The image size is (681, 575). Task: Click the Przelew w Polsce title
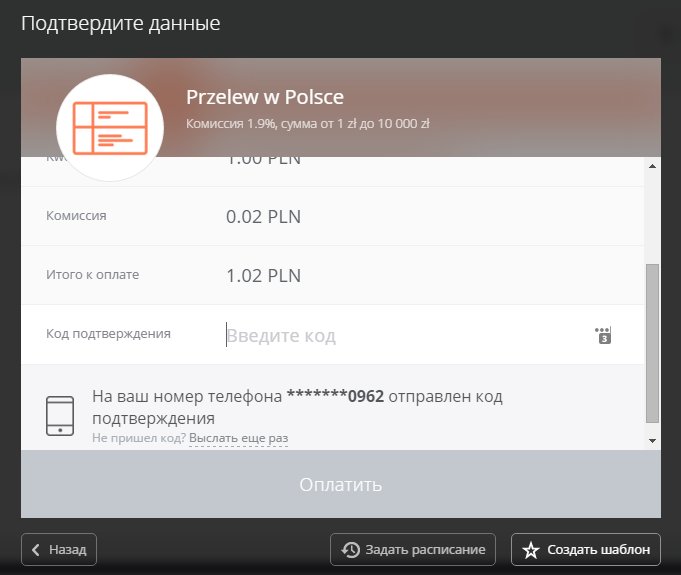pyautogui.click(x=265, y=97)
